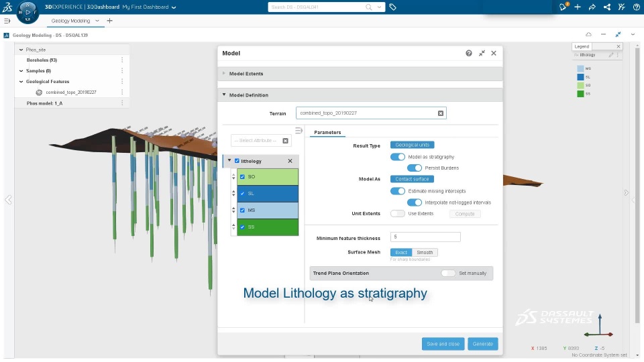Click the plus add icon in top bar

pos(578,7)
